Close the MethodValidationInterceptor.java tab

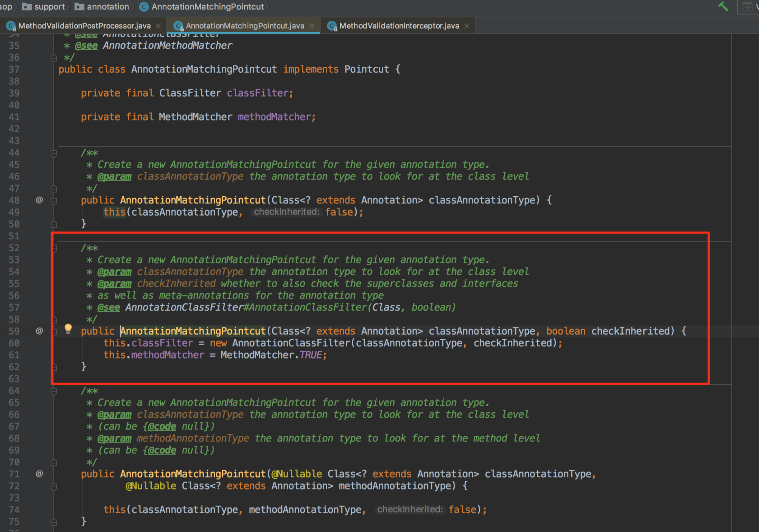pos(467,26)
